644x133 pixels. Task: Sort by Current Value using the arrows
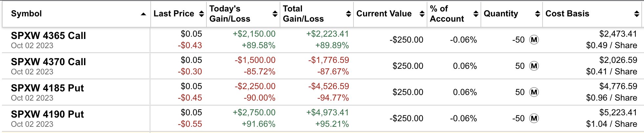click(422, 14)
